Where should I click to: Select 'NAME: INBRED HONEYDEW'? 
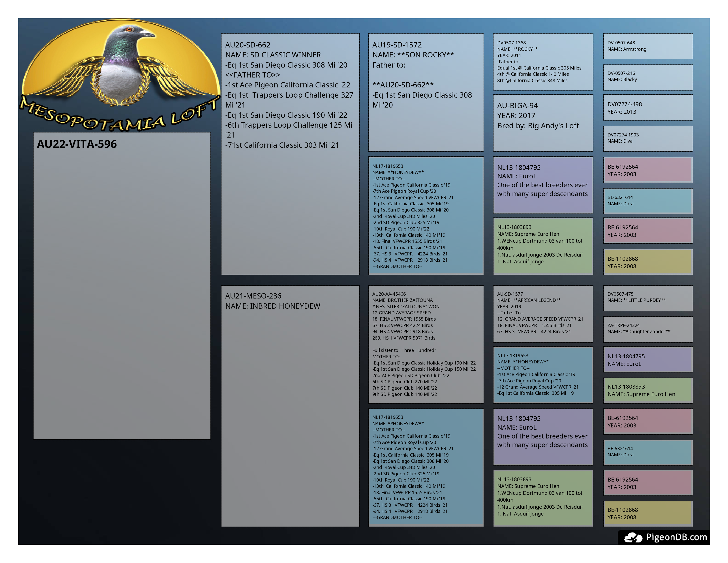point(273,306)
